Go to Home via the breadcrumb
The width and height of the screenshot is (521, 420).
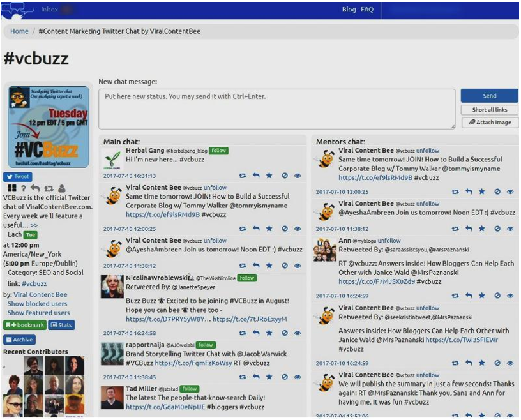[19, 31]
